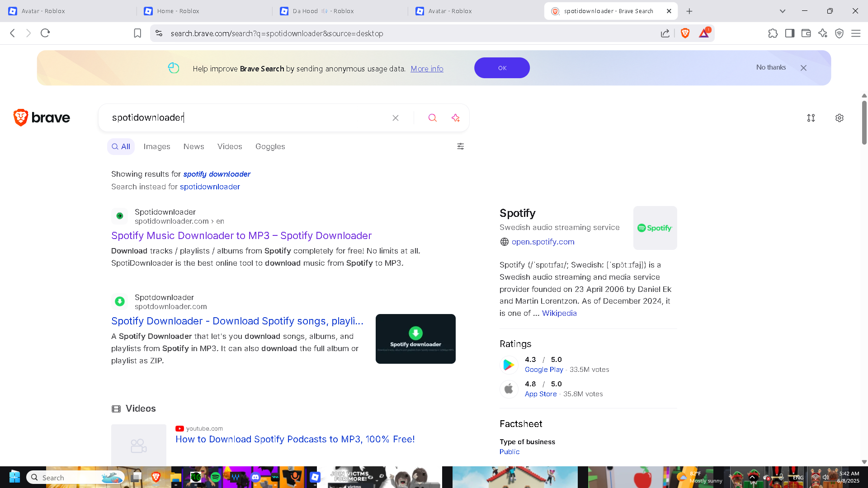
Task: Open Brave Search settings gear
Action: click(840, 118)
